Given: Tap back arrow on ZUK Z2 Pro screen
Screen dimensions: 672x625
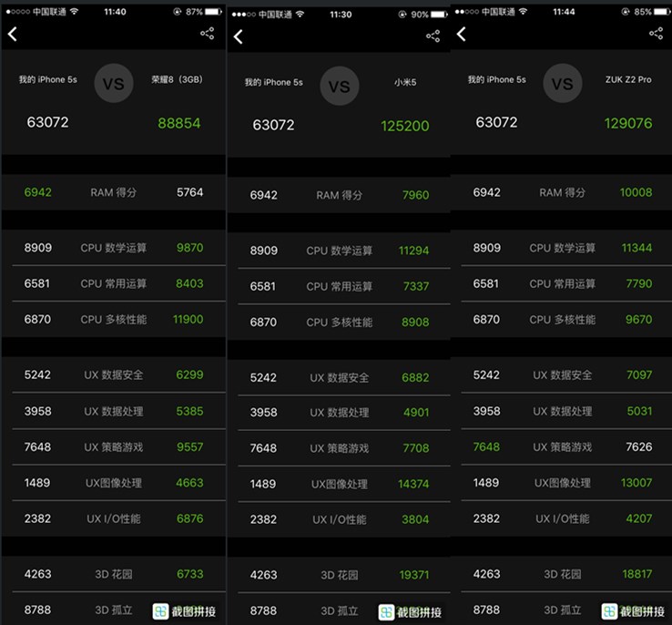Looking at the screenshot, I should tap(461, 34).
